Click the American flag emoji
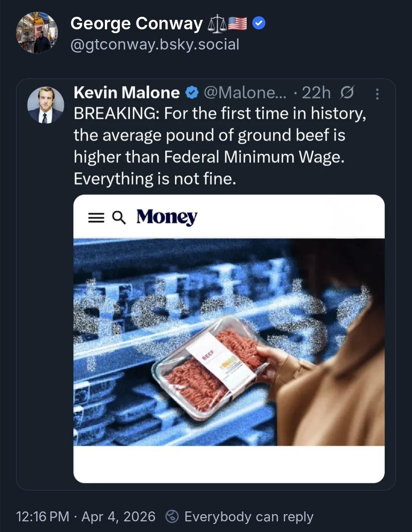Image resolution: width=412 pixels, height=532 pixels. [x=237, y=24]
